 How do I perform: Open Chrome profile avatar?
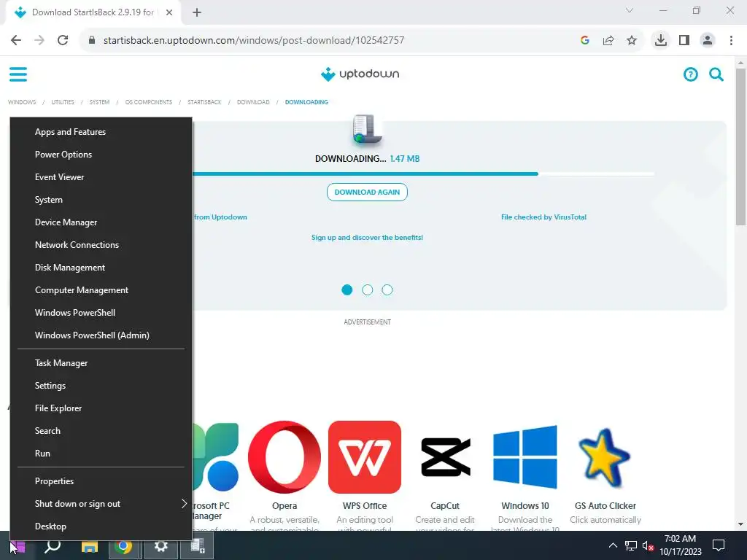[708, 40]
